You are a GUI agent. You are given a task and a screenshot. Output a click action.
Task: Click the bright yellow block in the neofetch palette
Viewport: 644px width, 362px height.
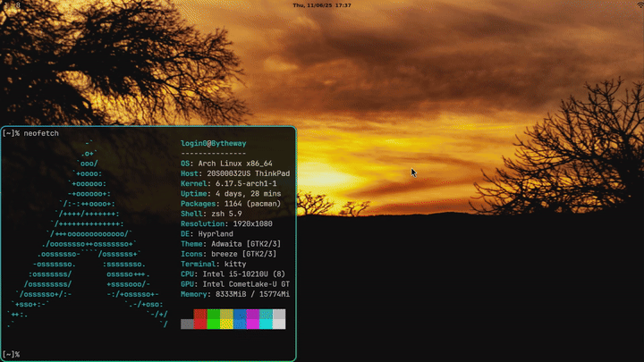tap(226, 324)
